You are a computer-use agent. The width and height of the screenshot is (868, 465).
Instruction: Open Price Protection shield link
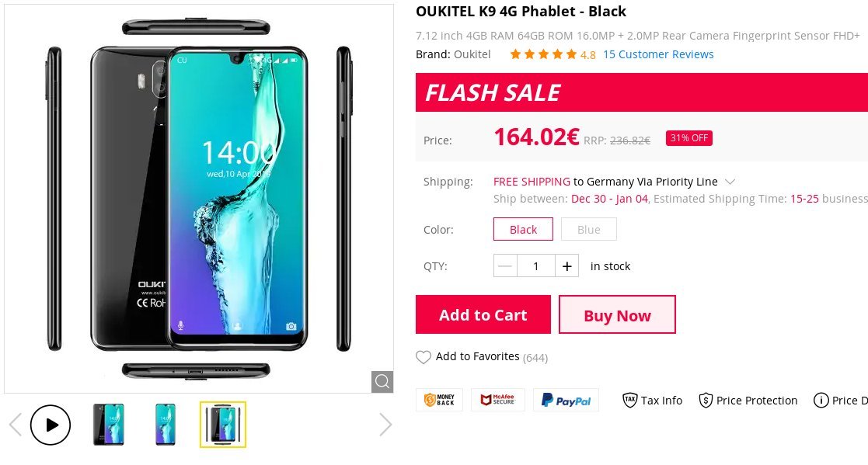(748, 401)
